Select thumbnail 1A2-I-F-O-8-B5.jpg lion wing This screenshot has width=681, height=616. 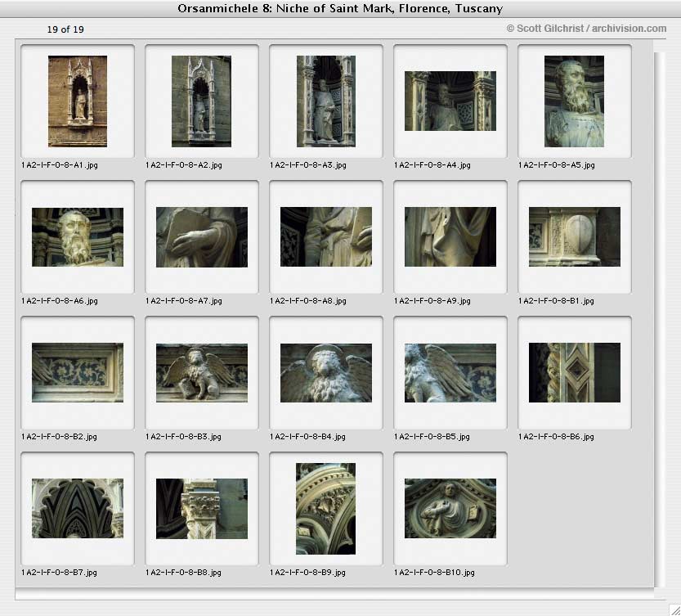(x=450, y=373)
